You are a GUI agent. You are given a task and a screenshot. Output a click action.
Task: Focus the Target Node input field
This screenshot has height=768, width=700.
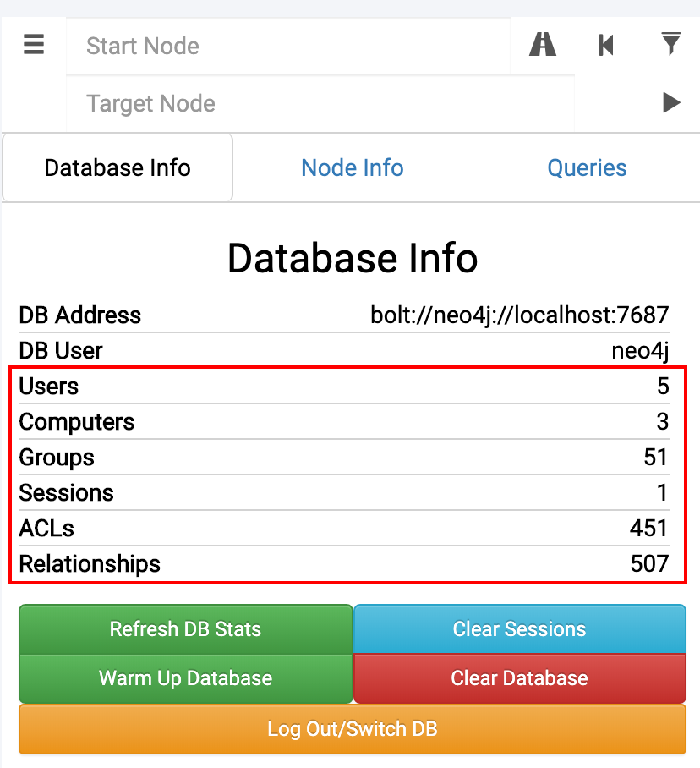click(320, 104)
